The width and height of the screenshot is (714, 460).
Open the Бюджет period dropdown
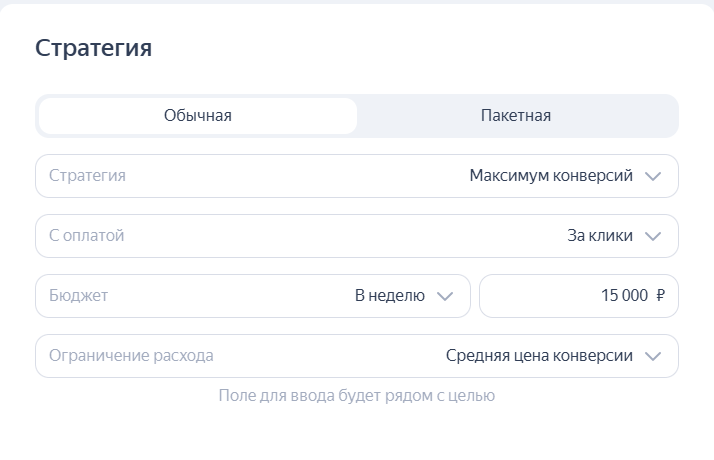(252, 296)
